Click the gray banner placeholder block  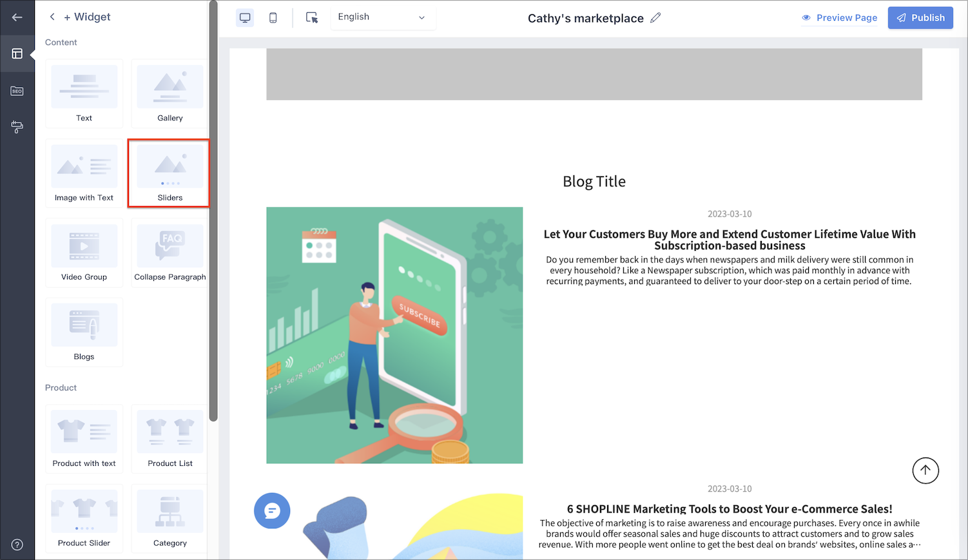coord(594,74)
